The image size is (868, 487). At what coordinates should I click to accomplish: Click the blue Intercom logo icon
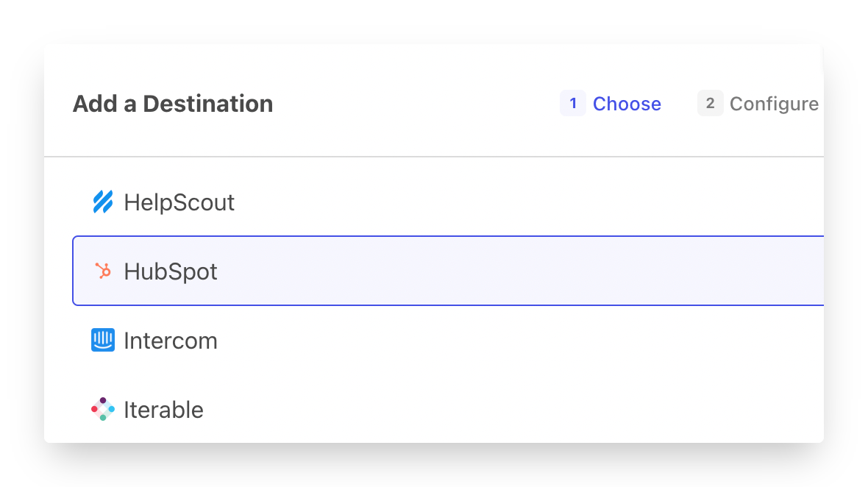point(103,341)
